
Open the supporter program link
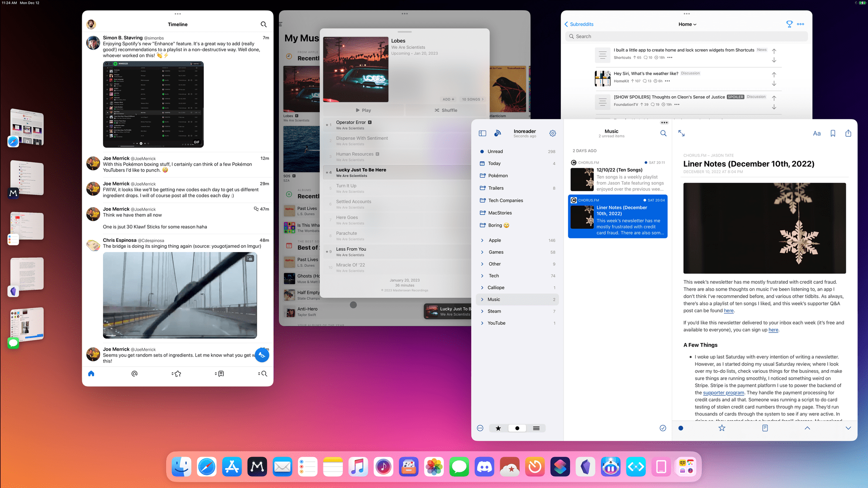point(723,393)
